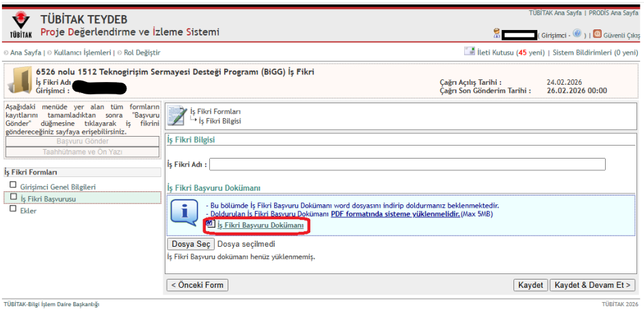
Task: Click the project folder icon
Action: coord(20,81)
